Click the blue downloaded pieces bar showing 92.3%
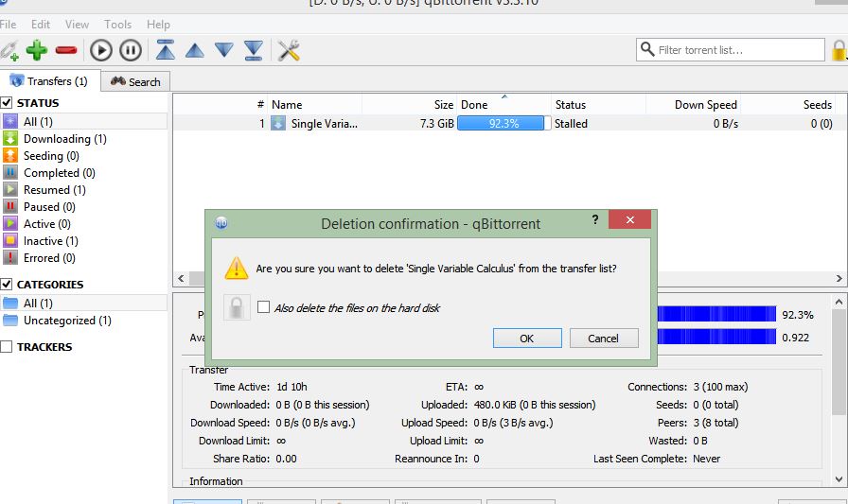Screen dimensions: 848x504 click(x=716, y=314)
